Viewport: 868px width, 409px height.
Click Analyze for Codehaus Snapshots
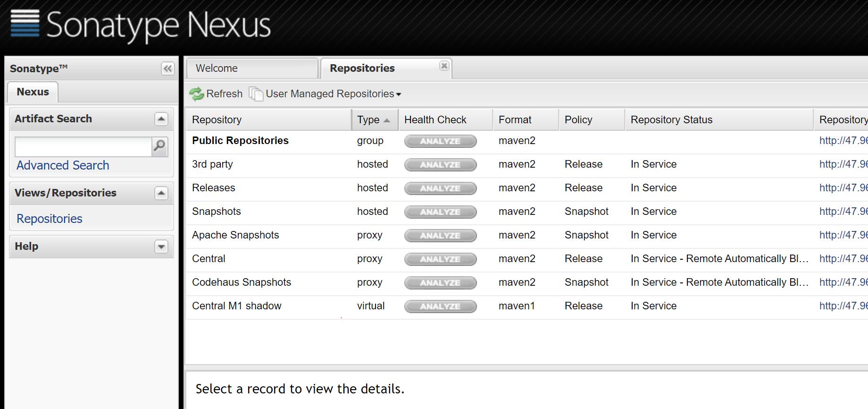click(441, 283)
